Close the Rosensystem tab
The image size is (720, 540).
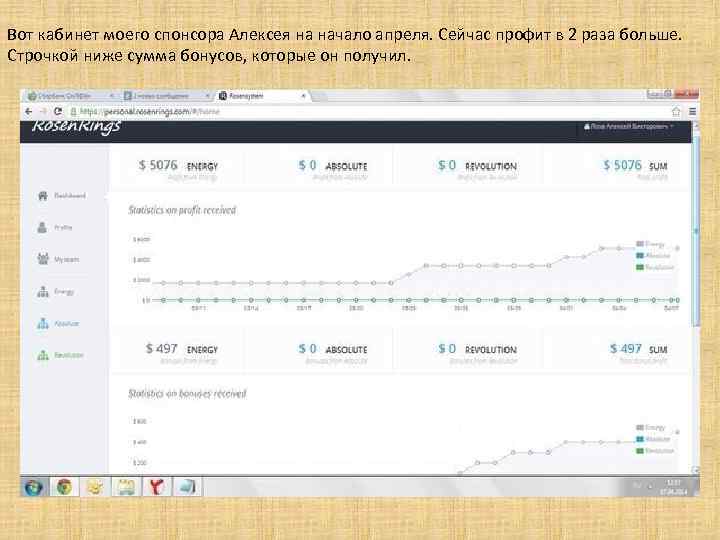(303, 96)
